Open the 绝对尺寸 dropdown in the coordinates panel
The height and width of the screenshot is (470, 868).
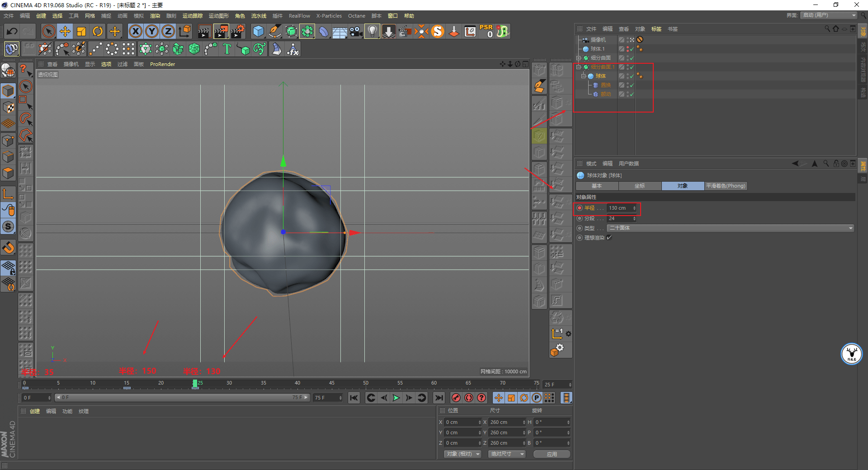click(x=507, y=454)
